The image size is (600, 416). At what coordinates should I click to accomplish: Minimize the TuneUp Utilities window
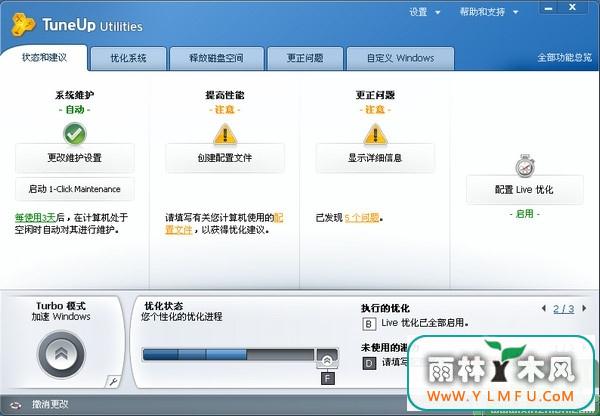(549, 8)
